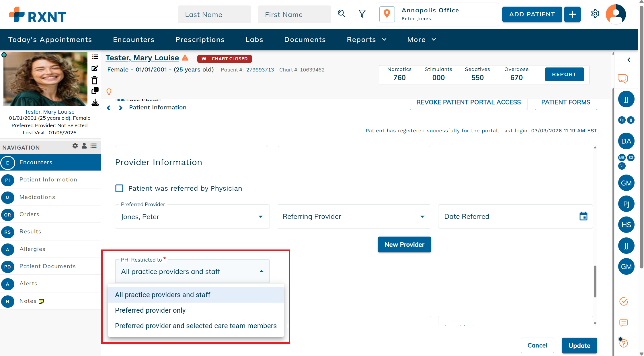Click the patient search magnifier icon

(341, 13)
